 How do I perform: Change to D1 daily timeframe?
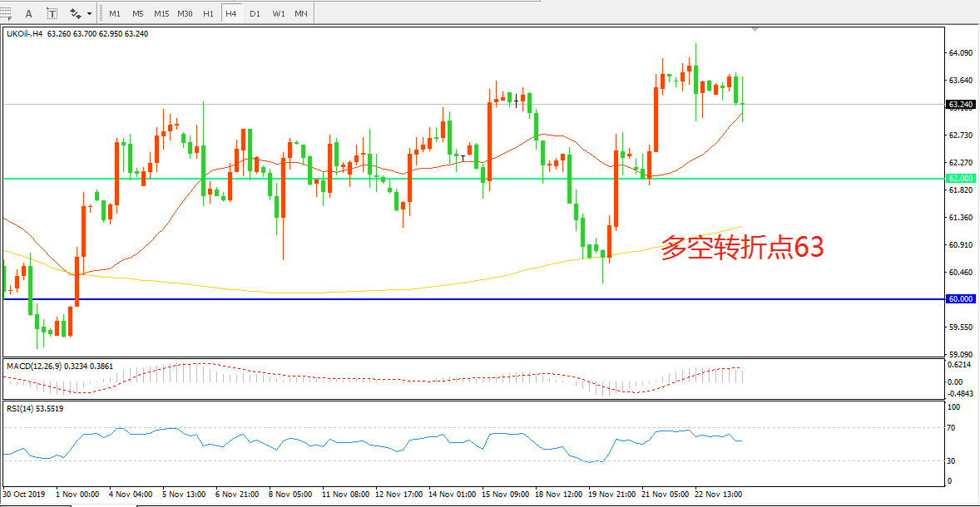pyautogui.click(x=255, y=13)
